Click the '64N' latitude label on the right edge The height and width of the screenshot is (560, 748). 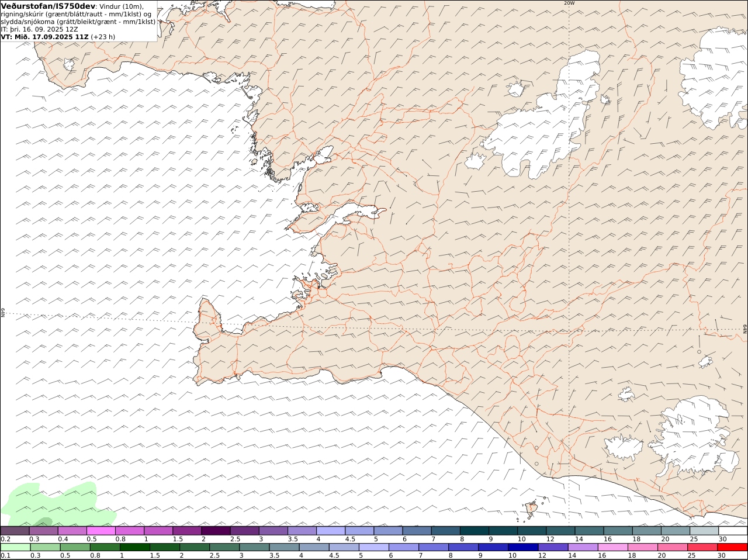coord(745,329)
